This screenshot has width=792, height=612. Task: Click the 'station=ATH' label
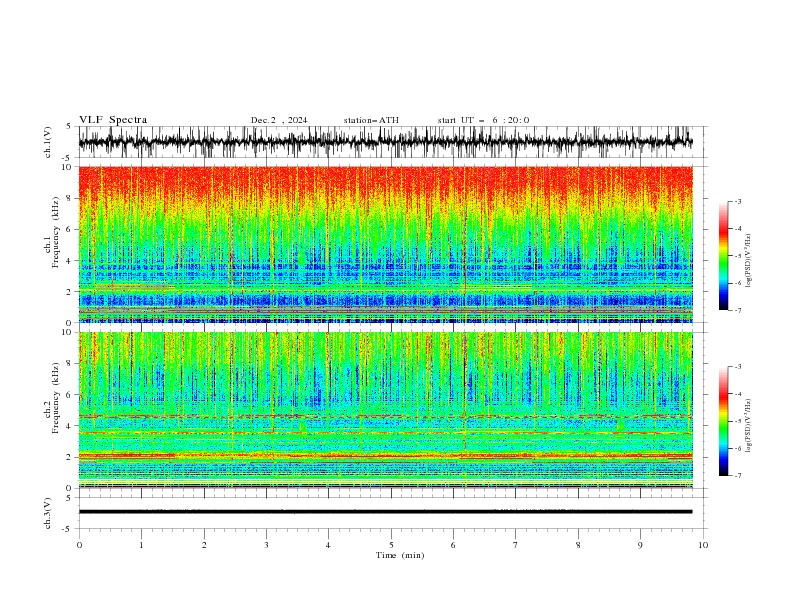pyautogui.click(x=371, y=120)
